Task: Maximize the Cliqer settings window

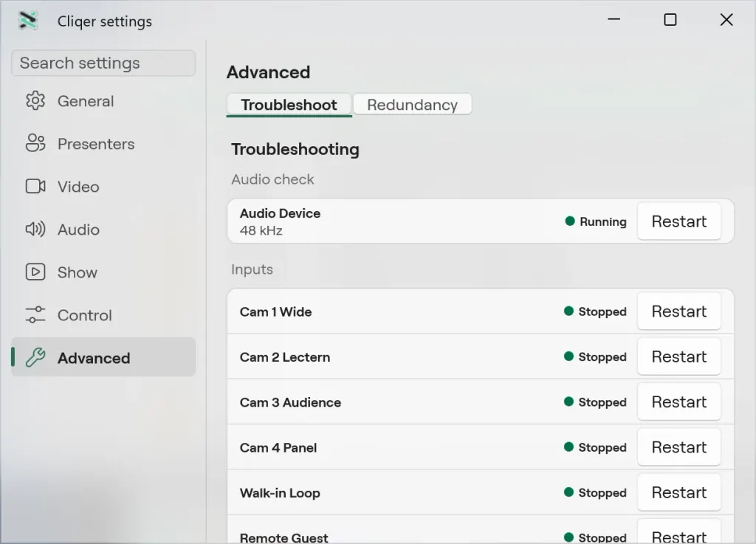Action: tap(670, 20)
